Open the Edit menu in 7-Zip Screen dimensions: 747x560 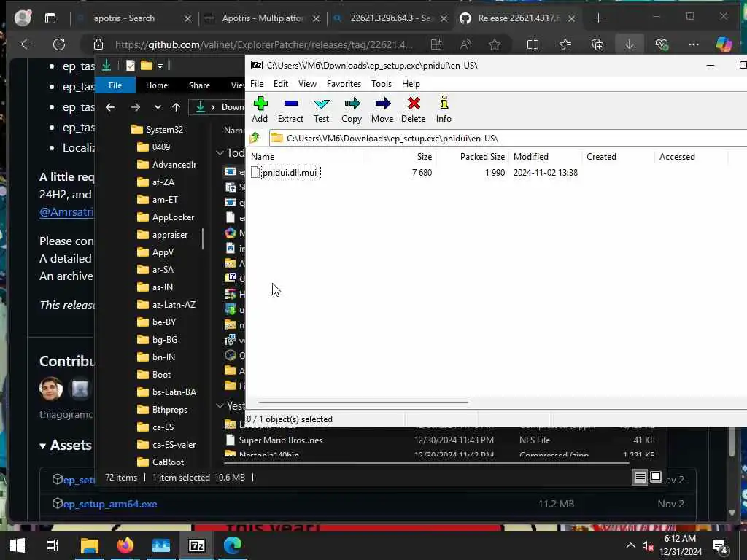point(281,84)
